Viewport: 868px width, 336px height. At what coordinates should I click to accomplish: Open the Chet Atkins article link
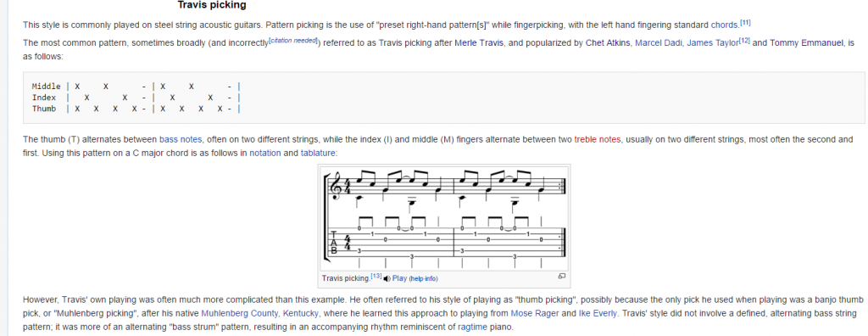click(608, 42)
